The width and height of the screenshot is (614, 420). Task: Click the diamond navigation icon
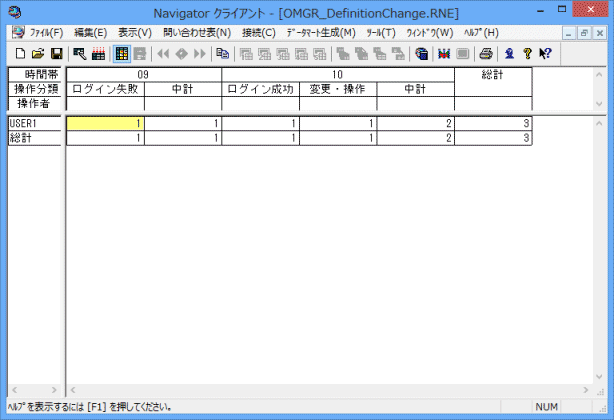tap(181, 54)
